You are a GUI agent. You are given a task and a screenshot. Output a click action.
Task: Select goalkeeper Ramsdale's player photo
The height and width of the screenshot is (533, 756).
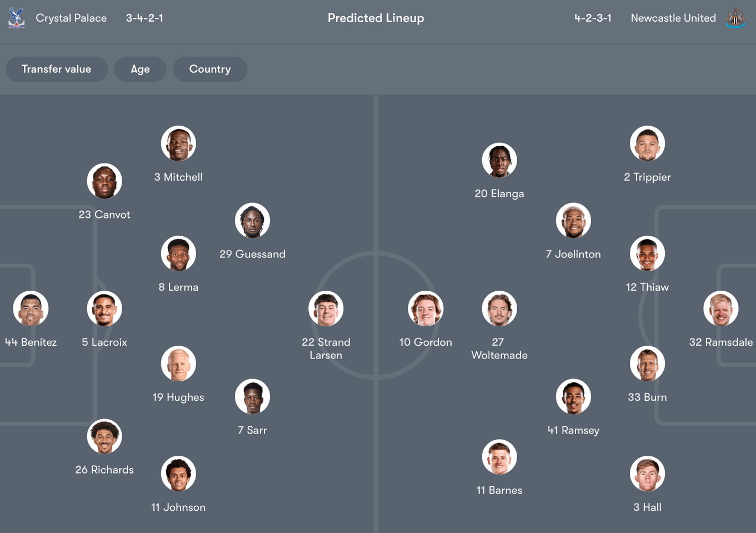point(721,308)
